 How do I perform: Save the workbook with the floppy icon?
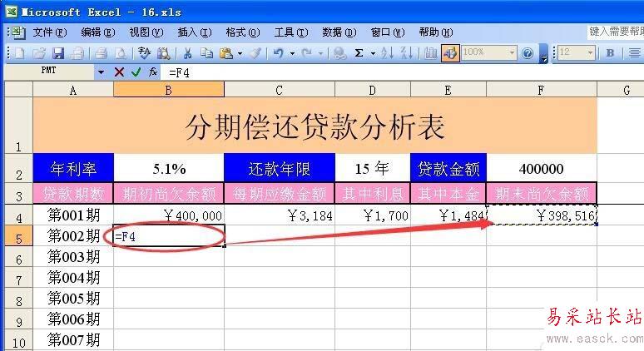(58, 53)
